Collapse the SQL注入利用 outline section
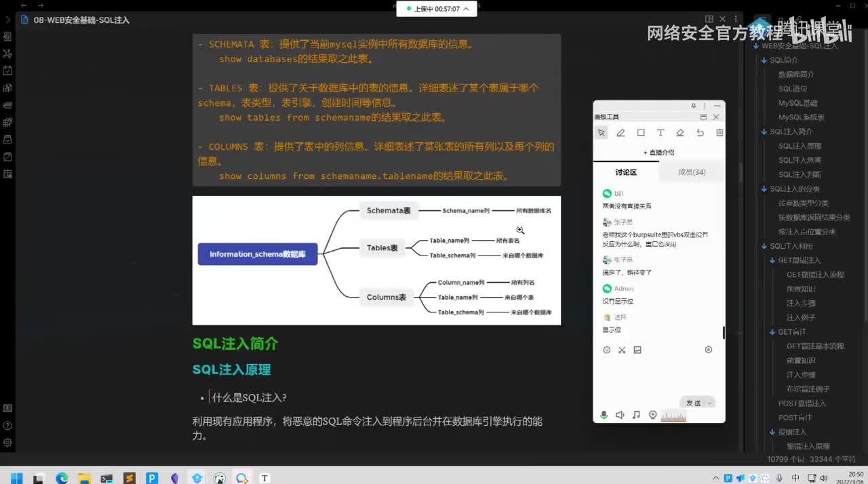 point(764,246)
